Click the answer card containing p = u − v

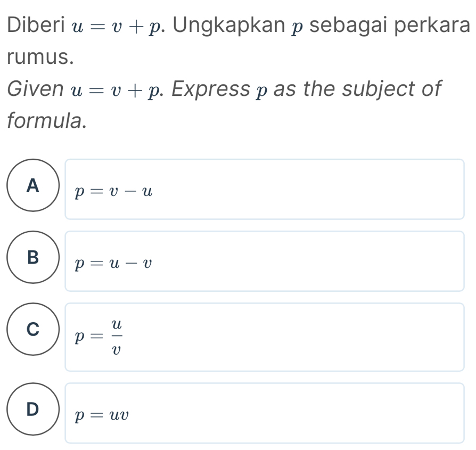pyautogui.click(x=265, y=260)
